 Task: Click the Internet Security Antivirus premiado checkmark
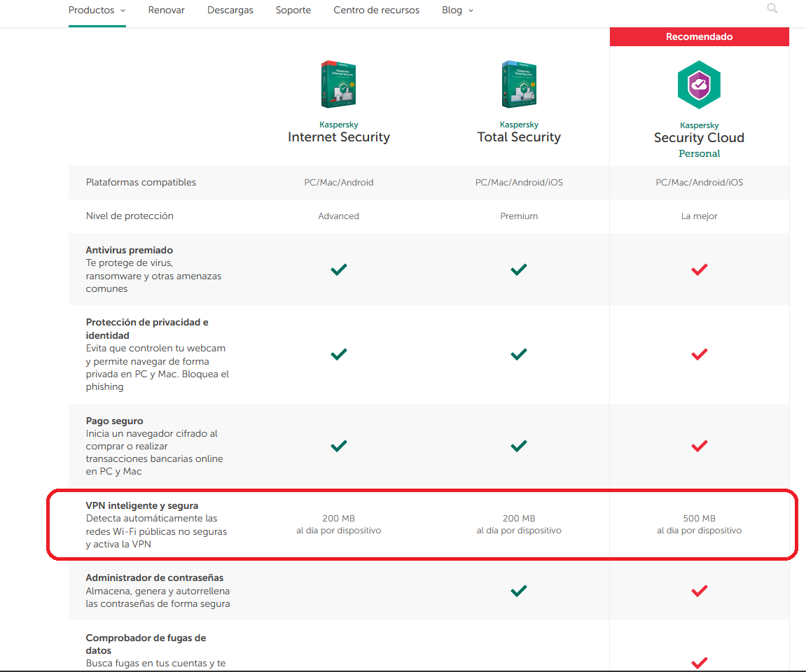(339, 269)
